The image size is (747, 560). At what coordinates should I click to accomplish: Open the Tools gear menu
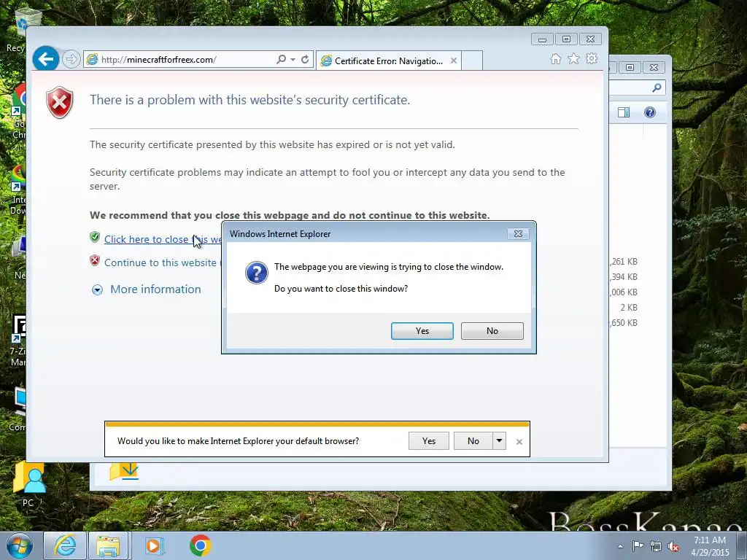pos(592,58)
